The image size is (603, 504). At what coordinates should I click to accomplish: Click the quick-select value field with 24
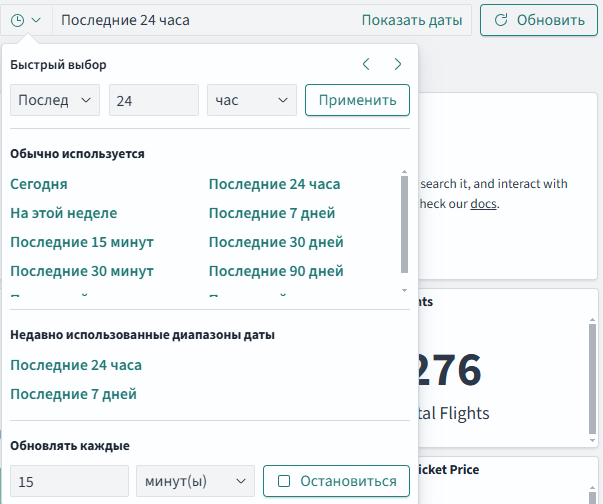(x=154, y=100)
